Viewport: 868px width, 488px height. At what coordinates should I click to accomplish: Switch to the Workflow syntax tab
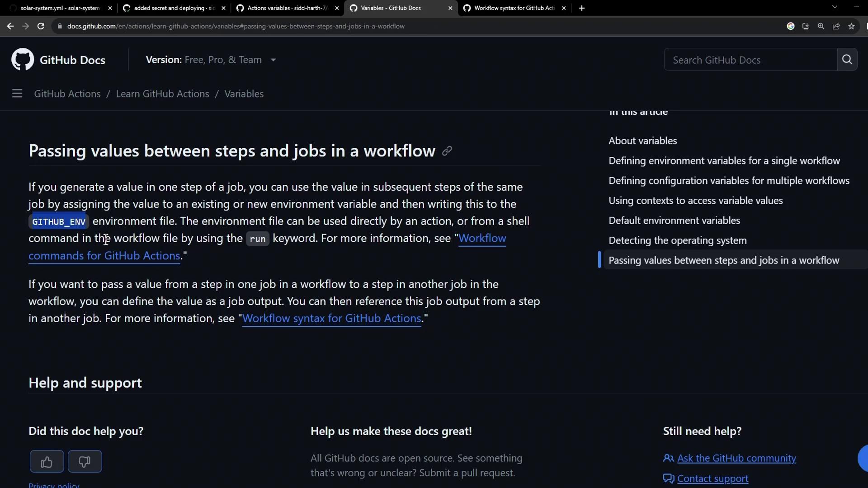514,8
